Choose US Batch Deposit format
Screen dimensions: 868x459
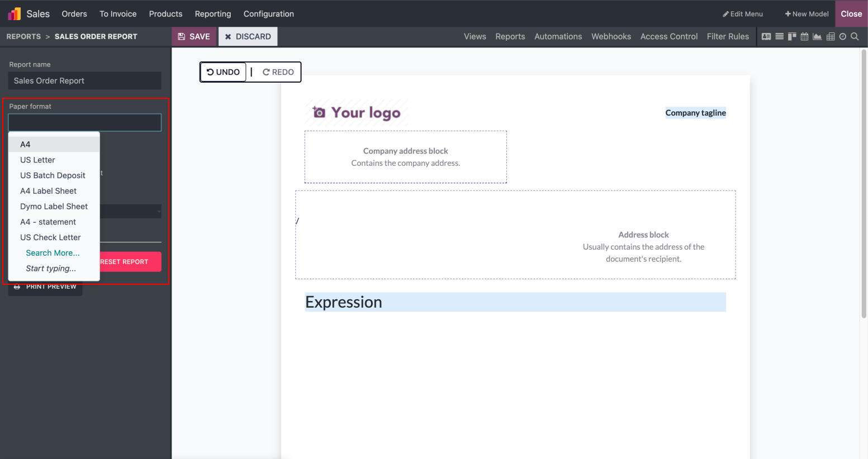pos(54,175)
